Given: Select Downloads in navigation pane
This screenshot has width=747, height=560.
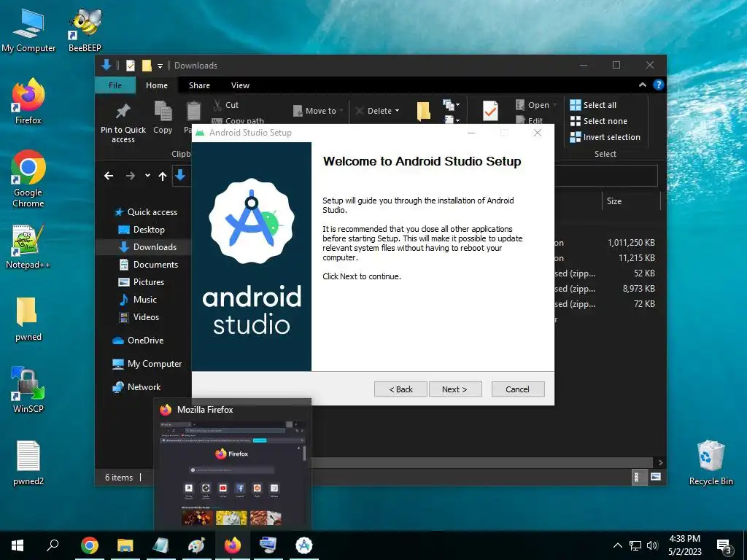Looking at the screenshot, I should tap(147, 246).
